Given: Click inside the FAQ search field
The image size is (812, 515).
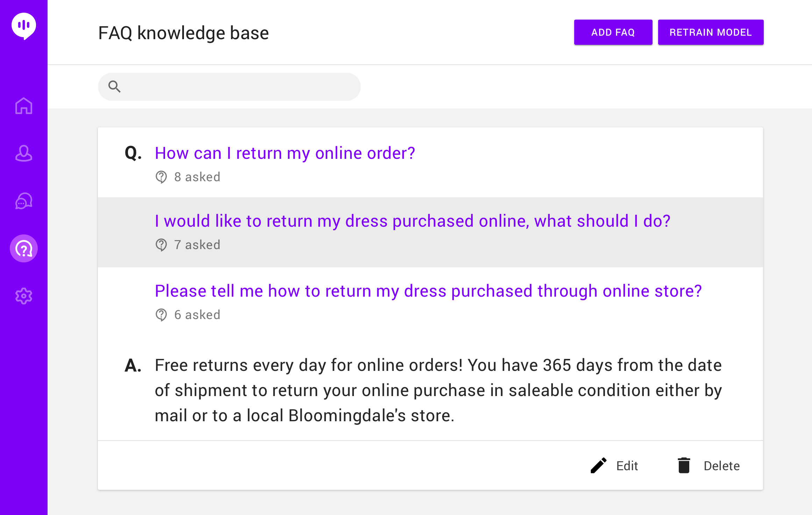Looking at the screenshot, I should point(229,86).
